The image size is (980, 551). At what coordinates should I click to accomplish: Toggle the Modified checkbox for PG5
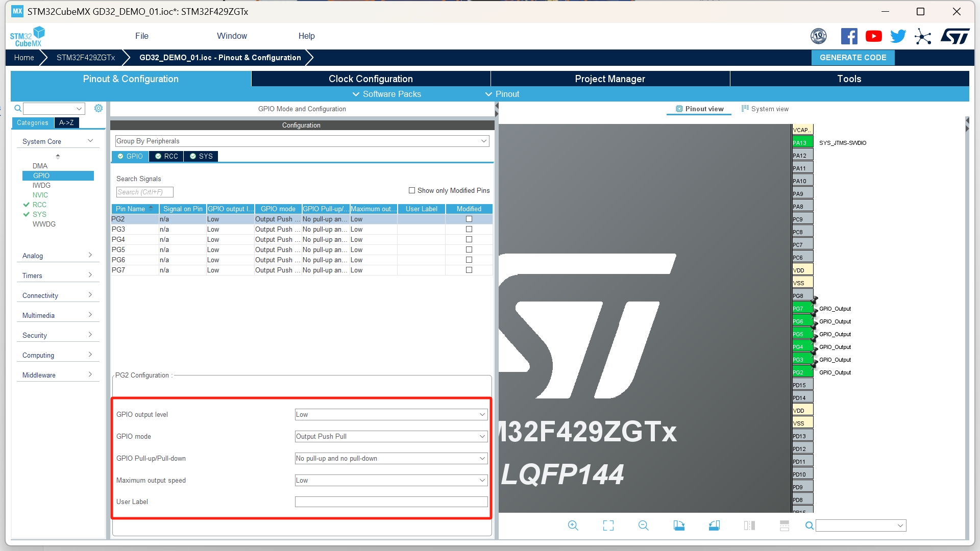tap(469, 249)
